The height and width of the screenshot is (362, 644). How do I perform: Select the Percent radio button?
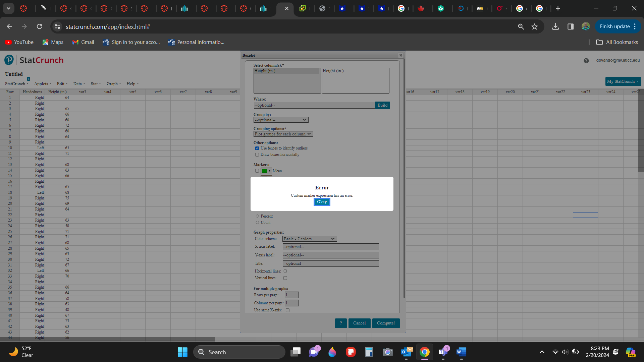tap(257, 216)
